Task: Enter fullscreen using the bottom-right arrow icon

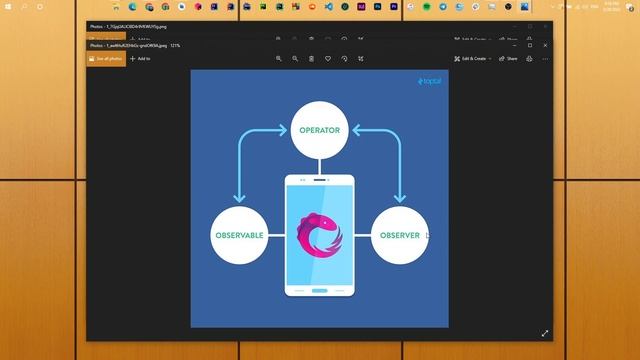Action: 545,333
